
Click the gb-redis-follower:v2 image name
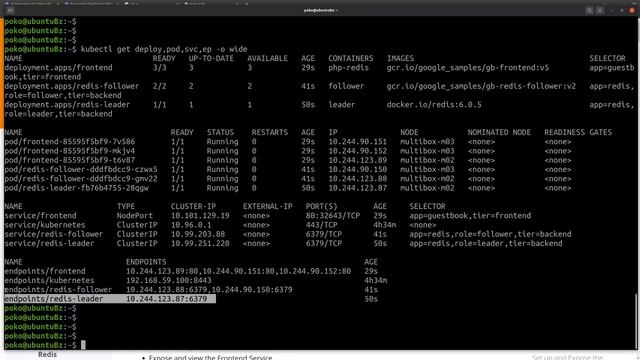click(x=481, y=86)
